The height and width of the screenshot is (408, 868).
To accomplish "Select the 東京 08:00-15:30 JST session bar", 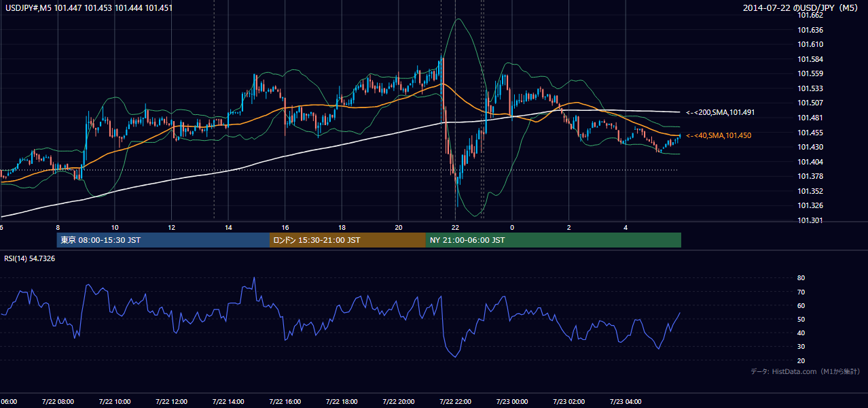I will (163, 240).
